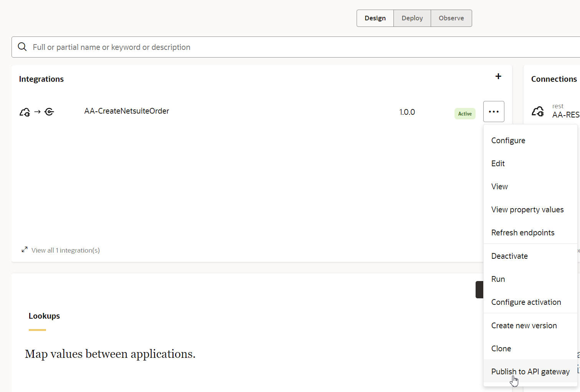The height and width of the screenshot is (392, 580).
Task: Open the Observe tab
Action: click(x=451, y=18)
